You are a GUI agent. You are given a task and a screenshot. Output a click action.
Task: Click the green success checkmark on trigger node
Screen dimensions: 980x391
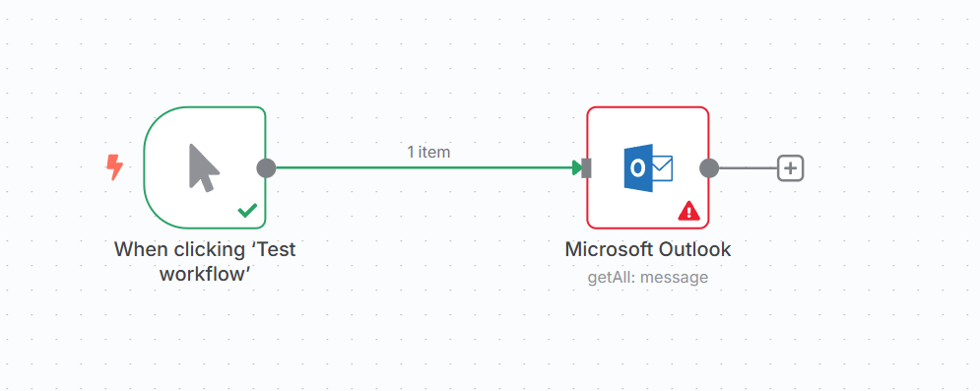247,211
